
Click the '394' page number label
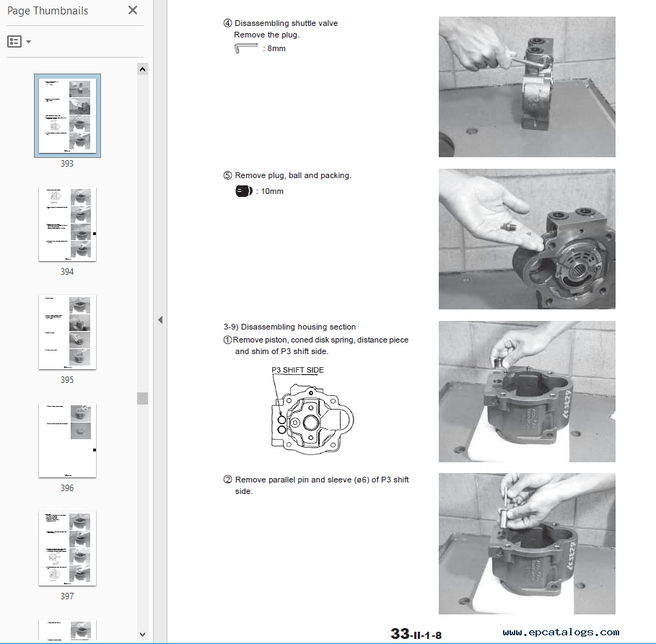67,272
